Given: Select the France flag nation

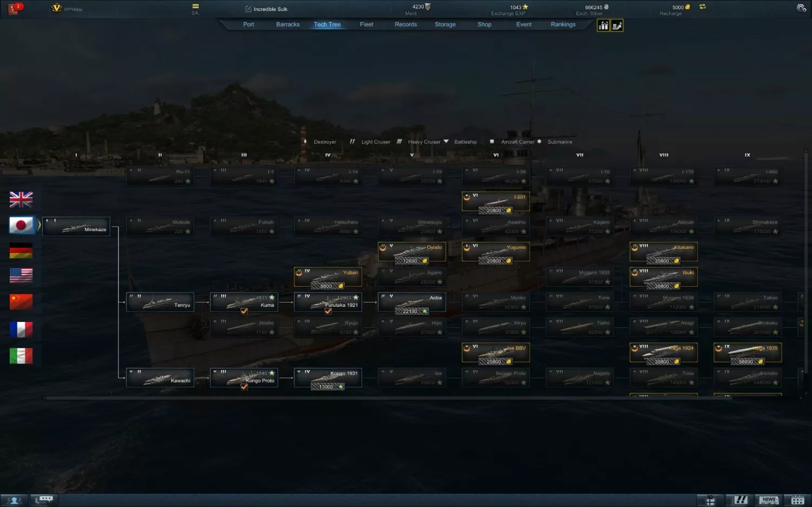Looking at the screenshot, I should pyautogui.click(x=21, y=329).
